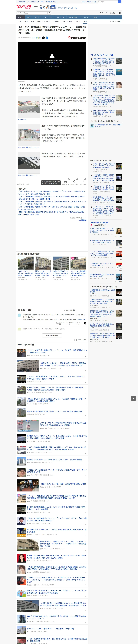Click the keyword search magnifier icon

tap(49, 13)
